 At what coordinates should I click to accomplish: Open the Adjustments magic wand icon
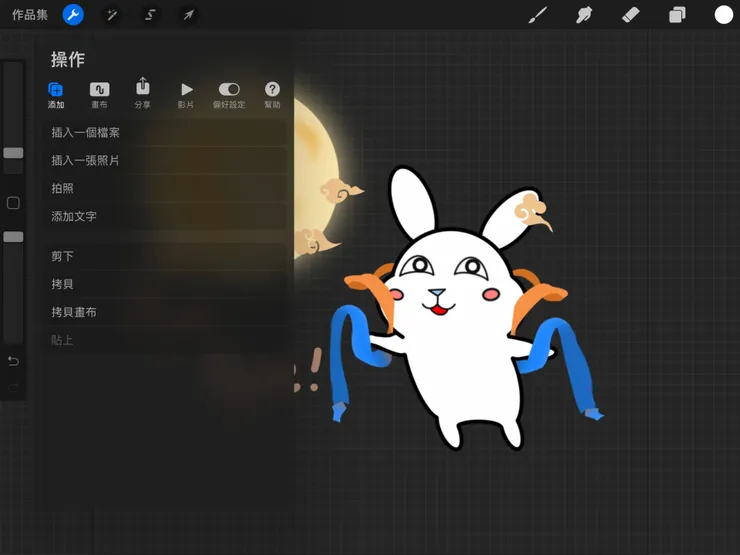click(x=111, y=15)
